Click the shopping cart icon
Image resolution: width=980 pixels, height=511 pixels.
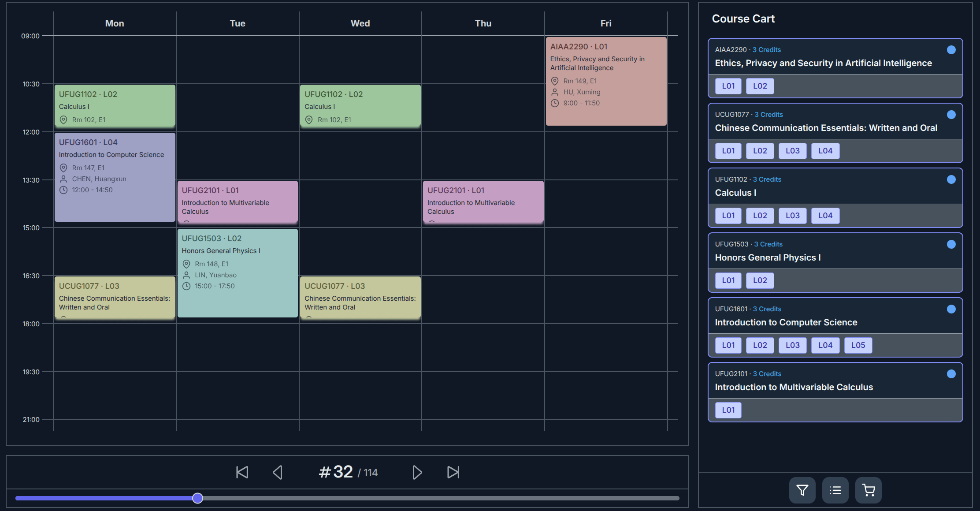[x=868, y=490]
